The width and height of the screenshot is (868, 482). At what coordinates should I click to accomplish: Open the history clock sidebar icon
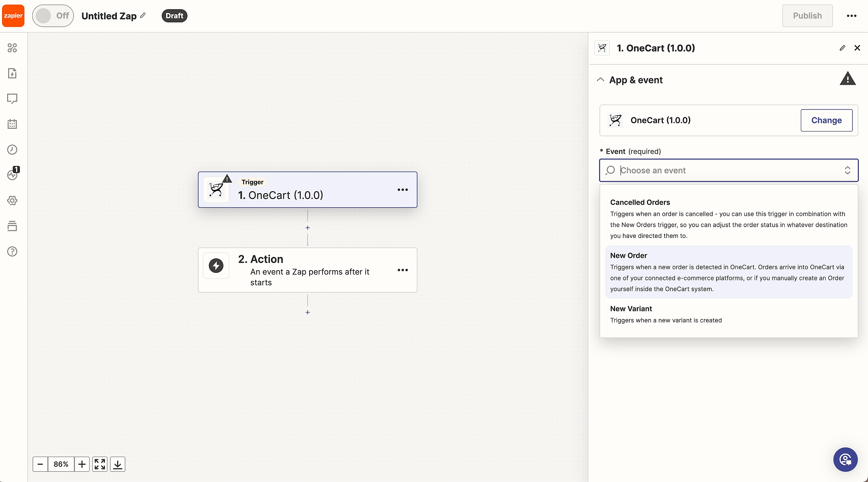[12, 149]
